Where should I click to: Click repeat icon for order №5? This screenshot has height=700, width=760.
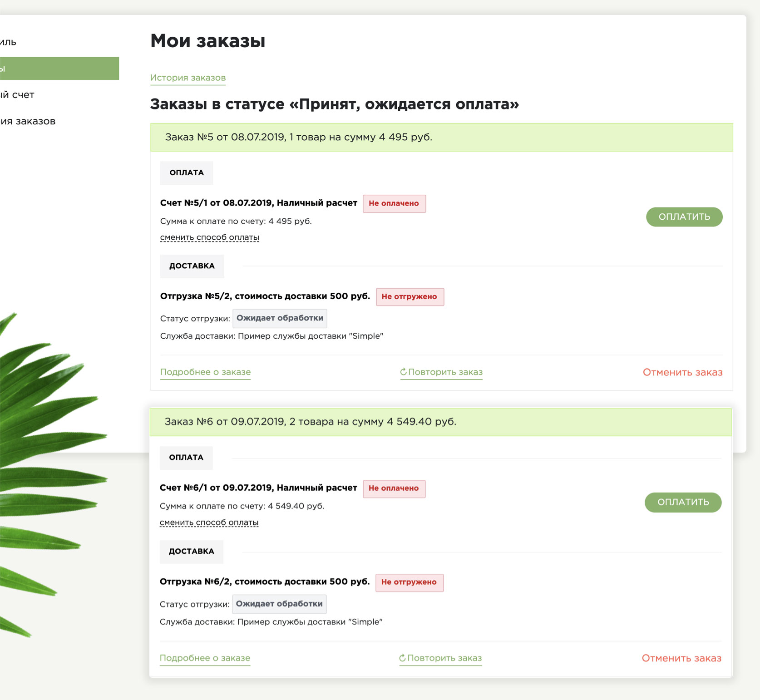click(403, 372)
